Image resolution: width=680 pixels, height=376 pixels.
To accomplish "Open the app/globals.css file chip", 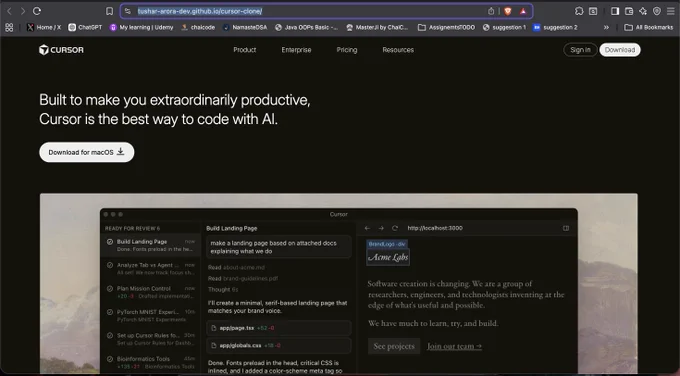I will (x=279, y=346).
